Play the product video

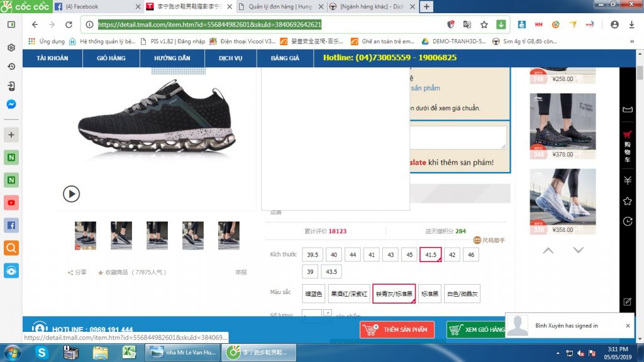pos(71,194)
